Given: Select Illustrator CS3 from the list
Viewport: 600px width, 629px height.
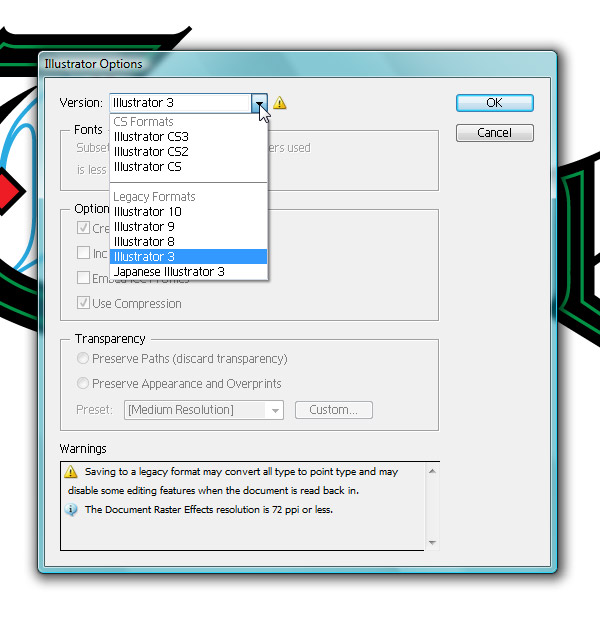Looking at the screenshot, I should coord(189,137).
